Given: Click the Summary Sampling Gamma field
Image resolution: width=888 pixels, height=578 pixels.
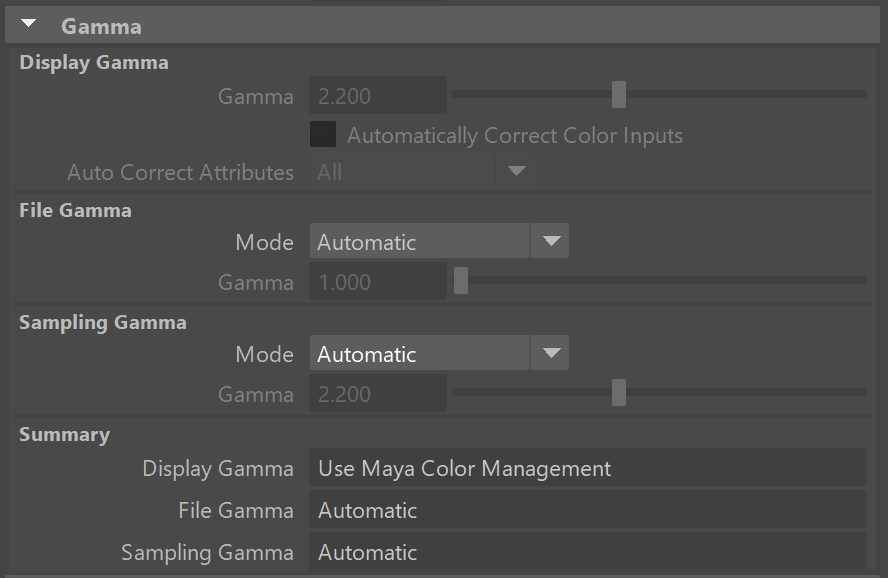Looking at the screenshot, I should [586, 552].
